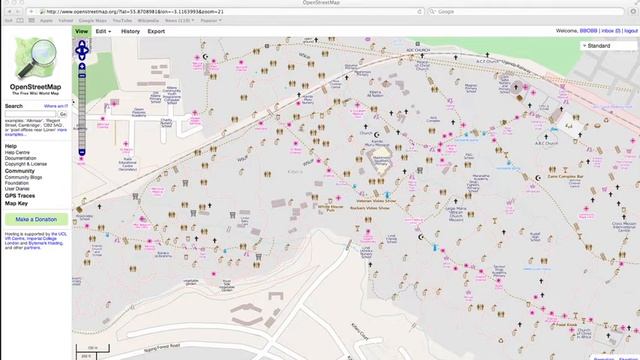Image resolution: width=640 pixels, height=360 pixels.
Task: Open the BBOBB user profile link
Action: click(x=588, y=31)
